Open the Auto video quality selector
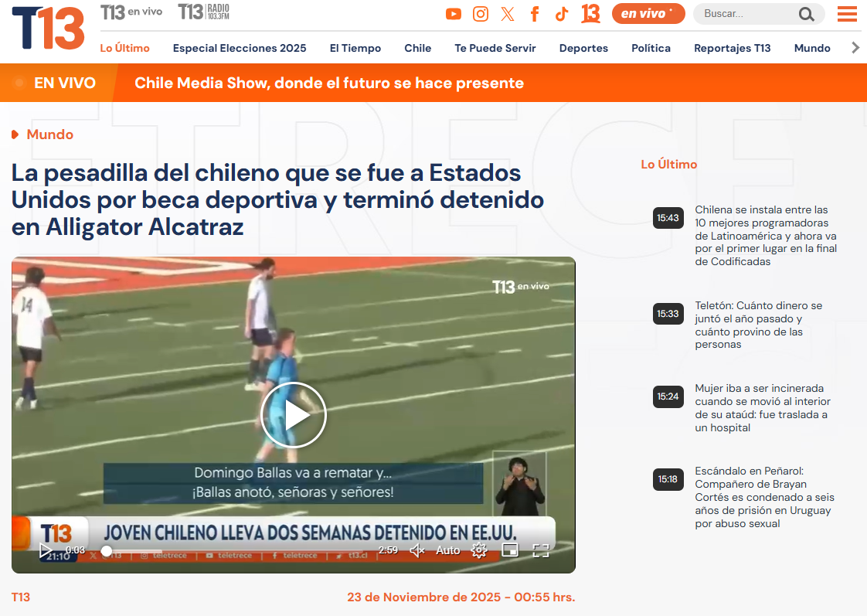This screenshot has height=616, width=867. [448, 550]
